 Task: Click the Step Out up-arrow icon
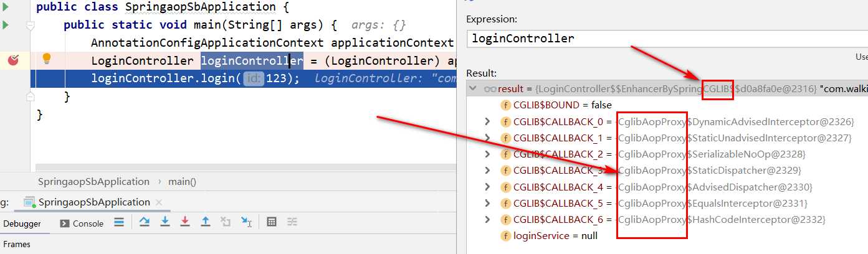pyautogui.click(x=206, y=222)
